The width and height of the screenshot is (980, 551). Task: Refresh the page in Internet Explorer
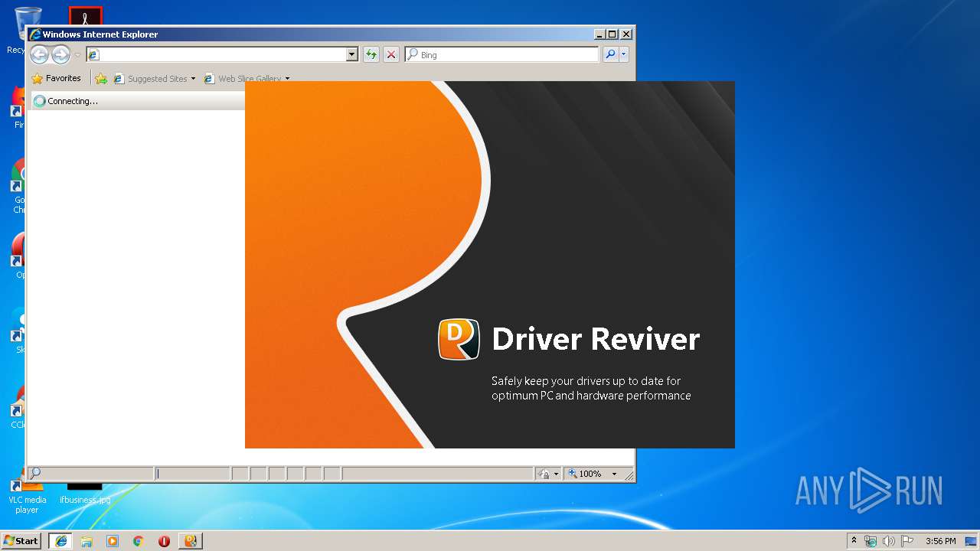click(371, 54)
